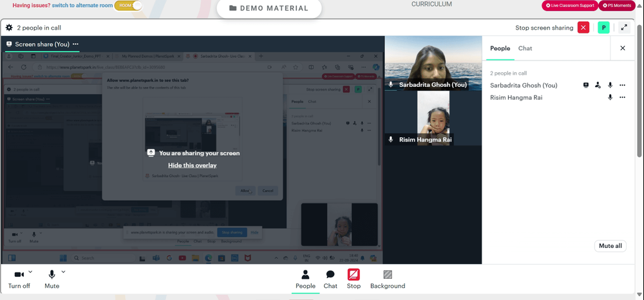The width and height of the screenshot is (644, 300).
Task: Click Risim Hangma Rai name in People list
Action: coord(516,98)
